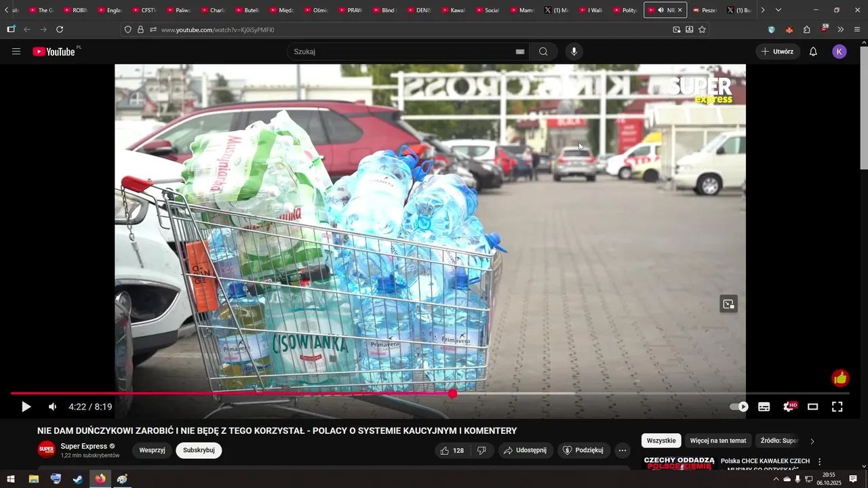Image resolution: width=868 pixels, height=488 pixels.
Task: Click the address bar URL
Action: tap(218, 30)
